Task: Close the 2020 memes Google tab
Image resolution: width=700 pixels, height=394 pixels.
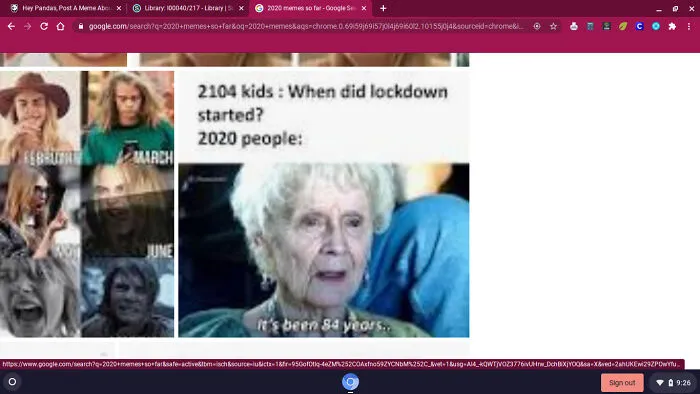Action: pos(364,8)
